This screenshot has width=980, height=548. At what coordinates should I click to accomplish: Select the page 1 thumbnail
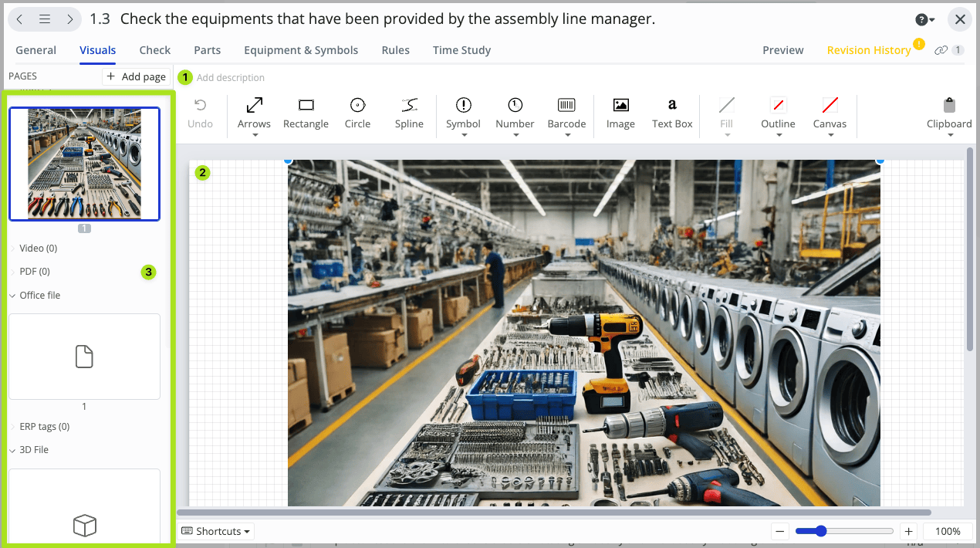click(84, 164)
